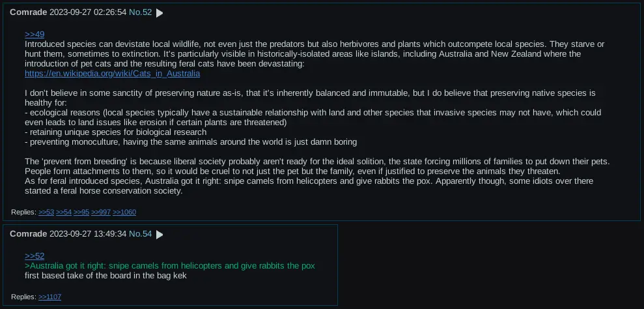644x309 pixels.
Task: Follow the >>52 quote link in post 54
Action: click(35, 256)
